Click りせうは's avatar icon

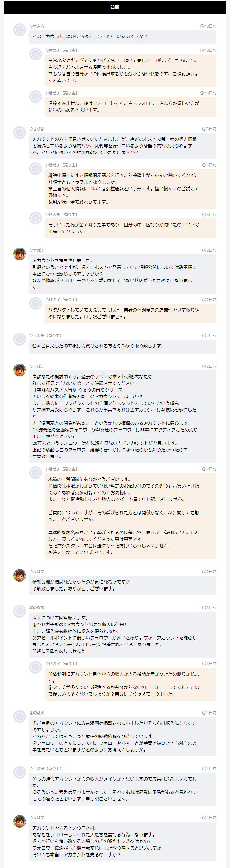[20, 133]
